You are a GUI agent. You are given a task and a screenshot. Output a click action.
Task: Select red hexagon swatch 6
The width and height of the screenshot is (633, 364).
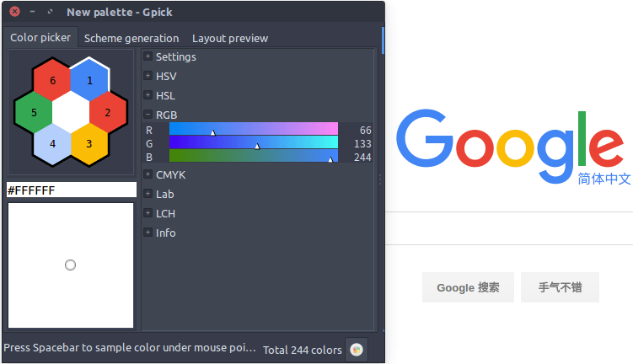(x=52, y=80)
